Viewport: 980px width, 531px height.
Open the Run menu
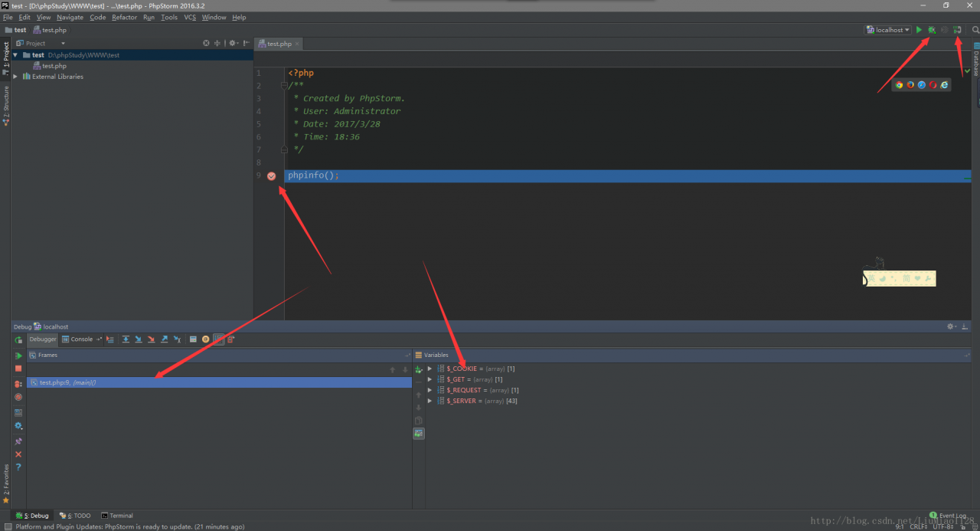pos(149,17)
